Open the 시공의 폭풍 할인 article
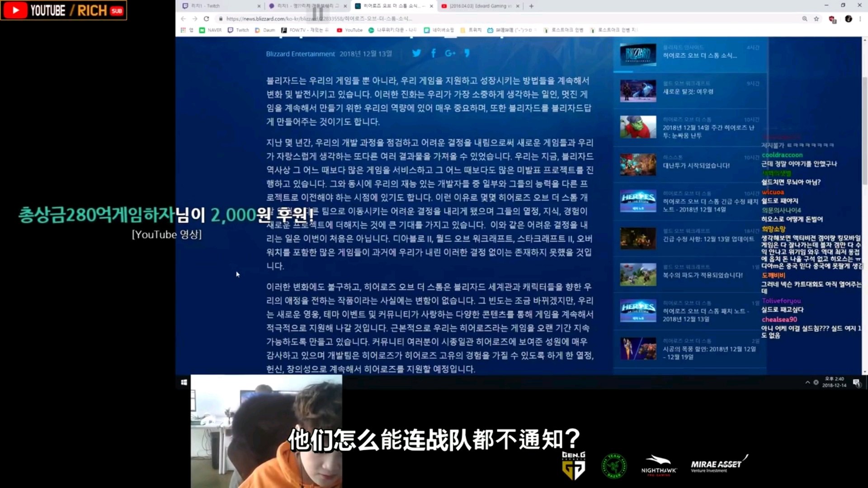 (690, 349)
